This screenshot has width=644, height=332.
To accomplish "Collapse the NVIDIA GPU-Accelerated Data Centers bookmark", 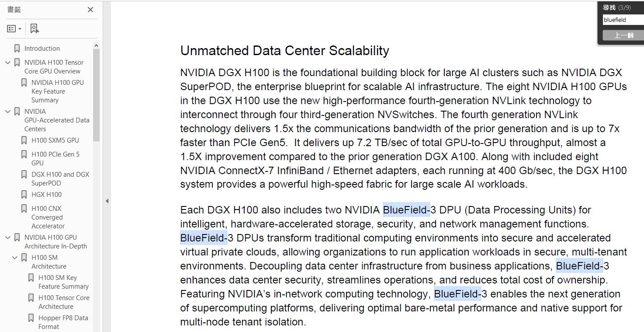I will click(x=7, y=112).
